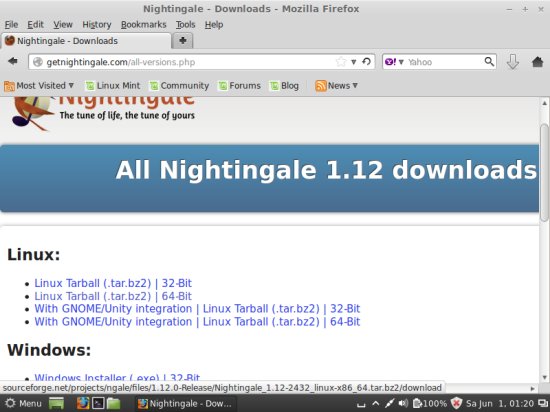The width and height of the screenshot is (550, 412).
Task: Expand the News feed bookmark dropdown
Action: click(x=336, y=86)
